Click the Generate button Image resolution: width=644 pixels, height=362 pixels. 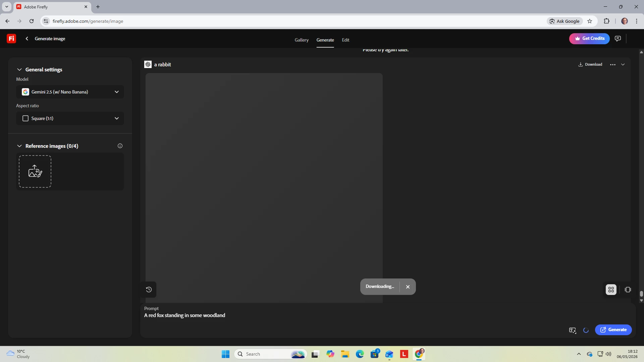[x=613, y=330]
